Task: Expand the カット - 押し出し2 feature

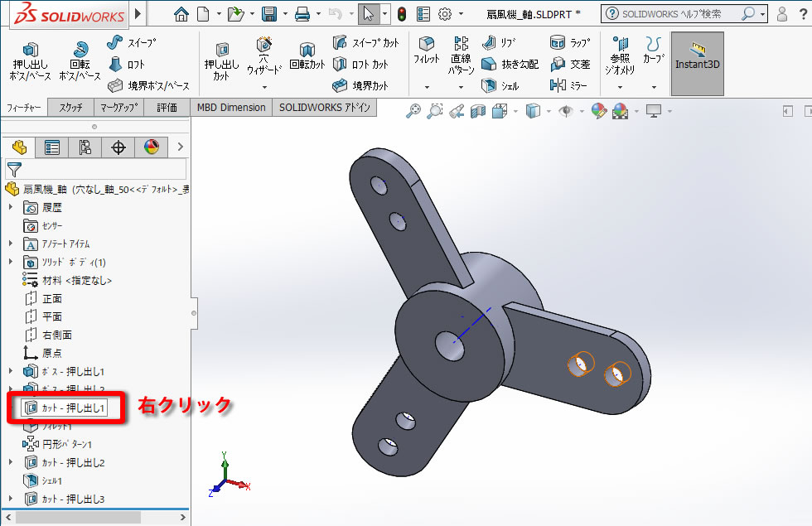Action: tap(10, 462)
